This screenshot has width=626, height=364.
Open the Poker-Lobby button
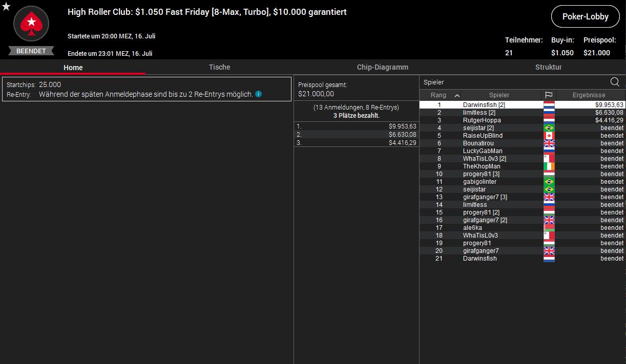click(x=585, y=16)
